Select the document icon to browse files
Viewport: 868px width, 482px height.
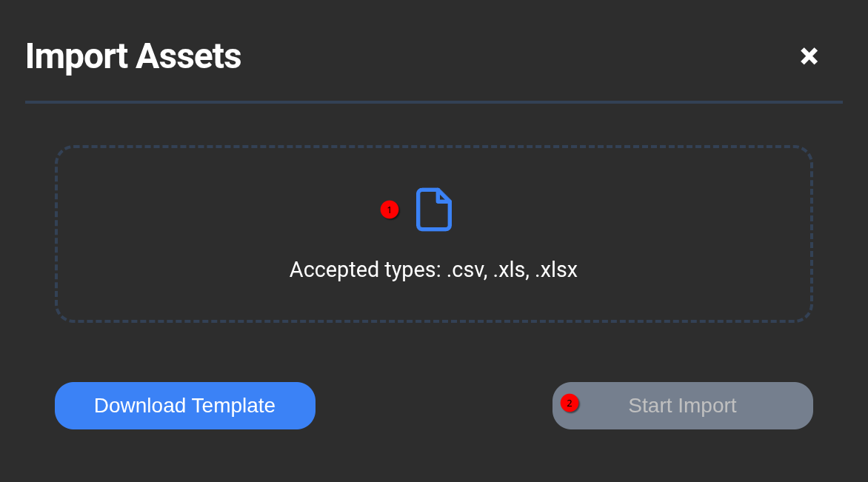(434, 210)
